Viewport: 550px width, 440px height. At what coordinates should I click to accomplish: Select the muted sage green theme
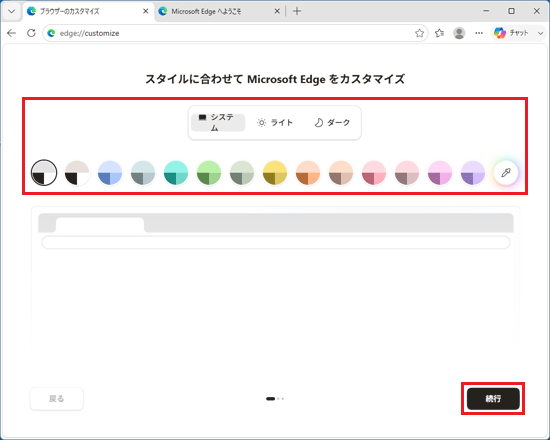242,172
